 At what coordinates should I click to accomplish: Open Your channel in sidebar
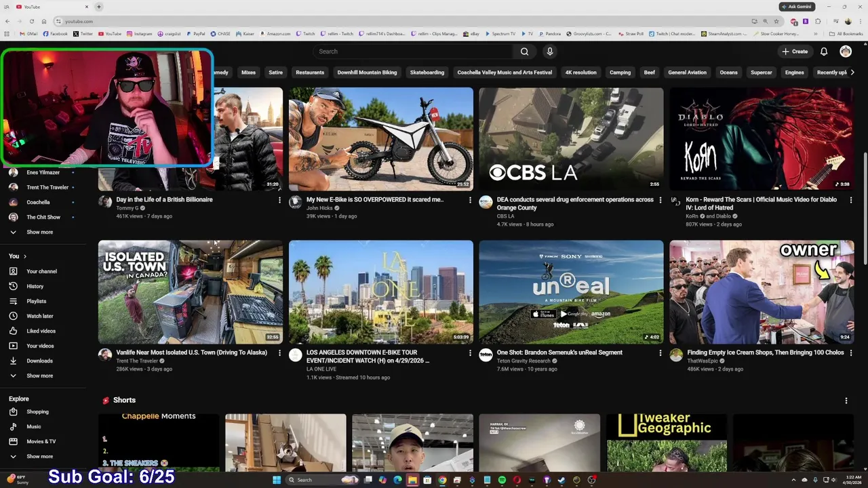tap(41, 271)
